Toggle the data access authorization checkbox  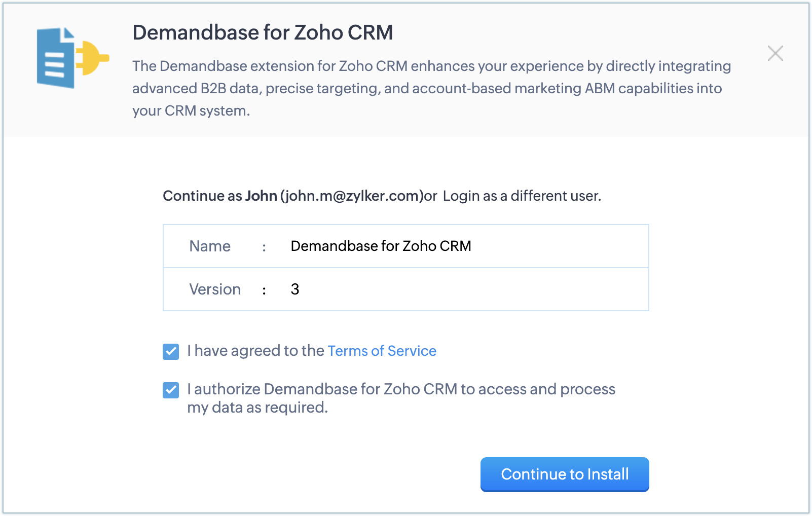[171, 390]
